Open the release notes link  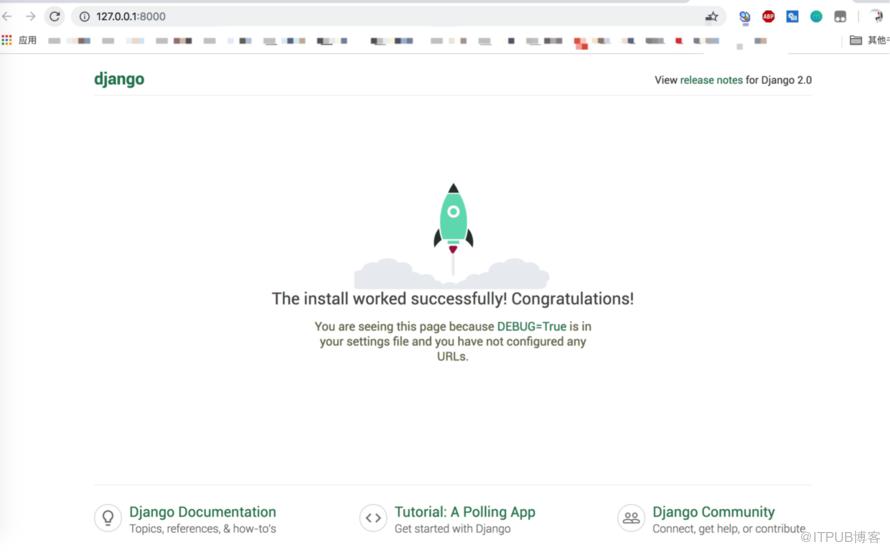click(711, 80)
